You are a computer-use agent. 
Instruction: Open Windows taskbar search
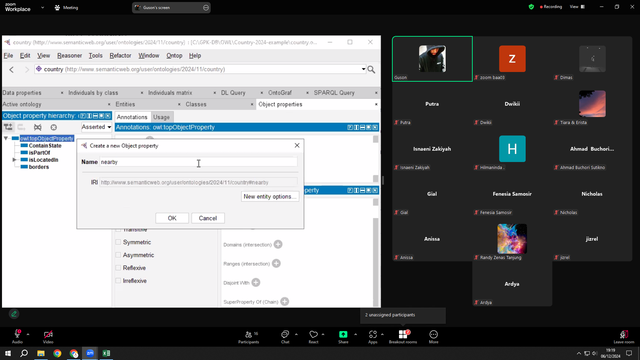point(24,353)
